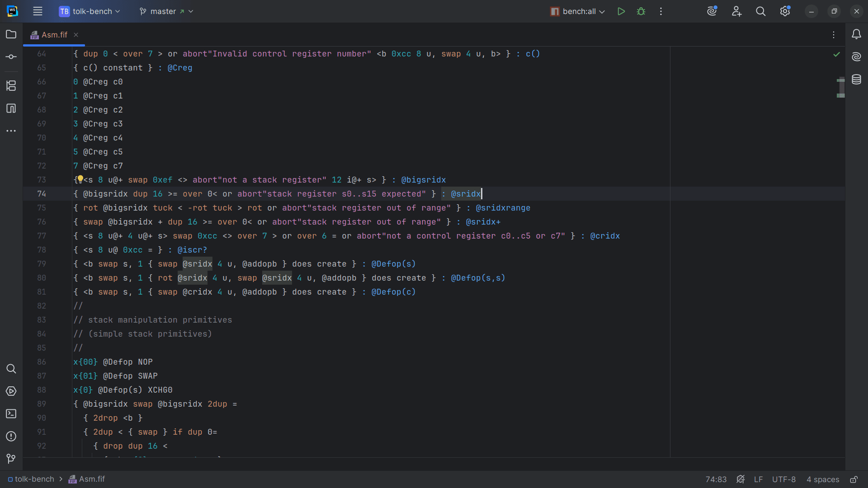868x488 pixels.
Task: Toggle the read-only lock icon
Action: tap(854, 479)
